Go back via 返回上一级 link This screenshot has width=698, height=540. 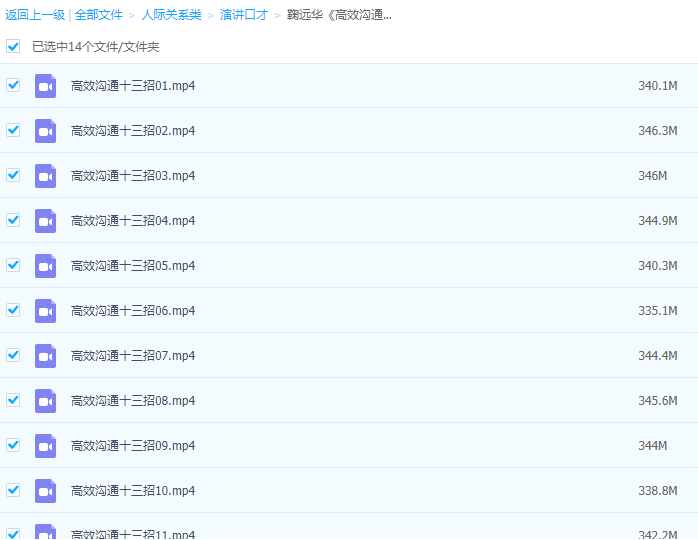pos(34,15)
